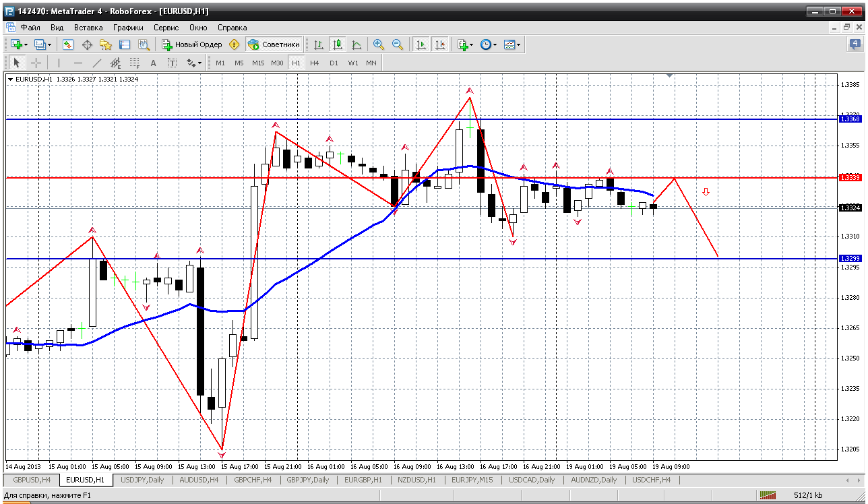Open the Графики menu

[128, 28]
